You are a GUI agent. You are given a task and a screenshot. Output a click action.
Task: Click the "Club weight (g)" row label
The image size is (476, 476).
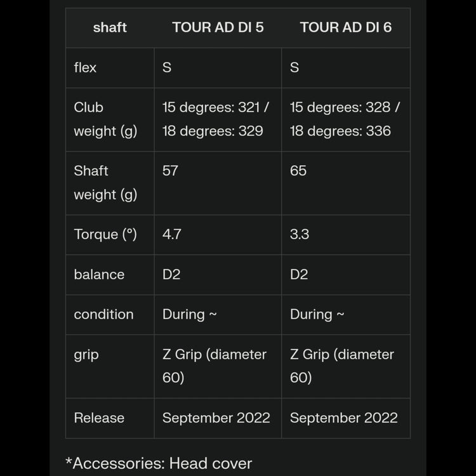point(105,119)
